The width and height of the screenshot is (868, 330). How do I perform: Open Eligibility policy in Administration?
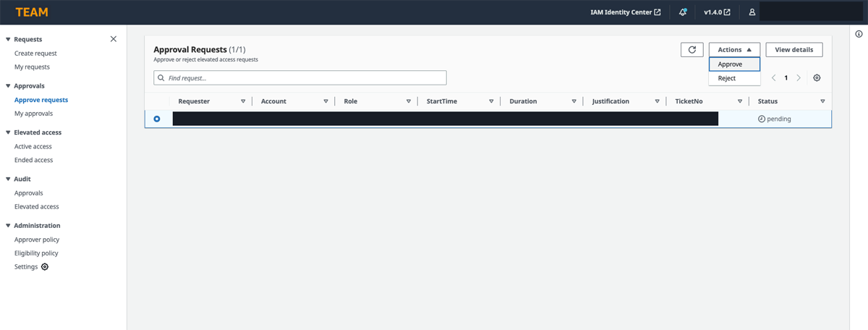pyautogui.click(x=36, y=253)
